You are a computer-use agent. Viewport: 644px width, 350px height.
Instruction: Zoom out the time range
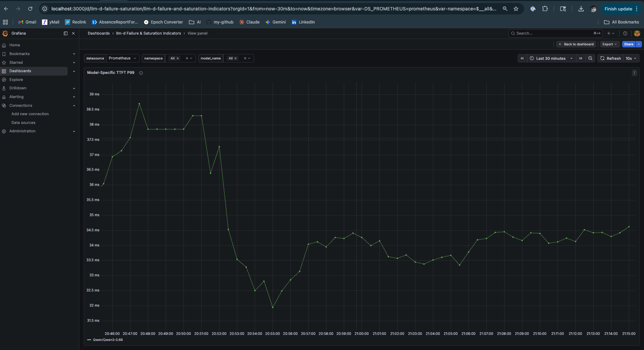click(590, 58)
